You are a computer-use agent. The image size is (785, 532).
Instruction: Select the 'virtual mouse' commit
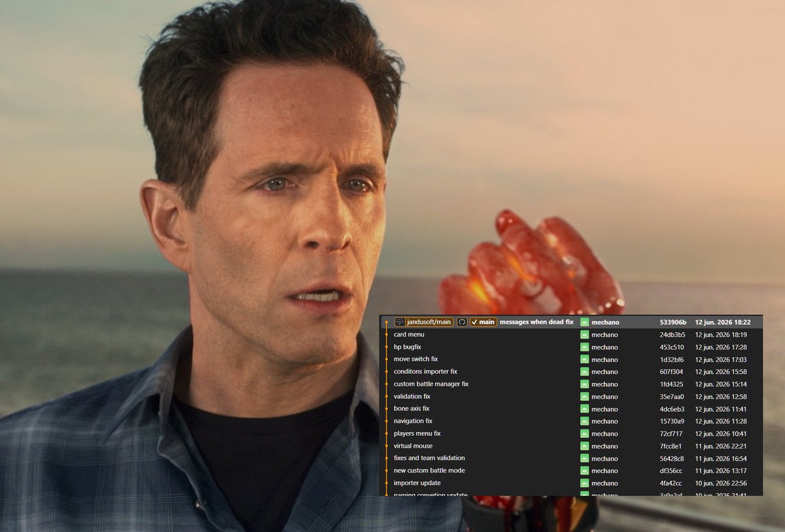pos(413,446)
